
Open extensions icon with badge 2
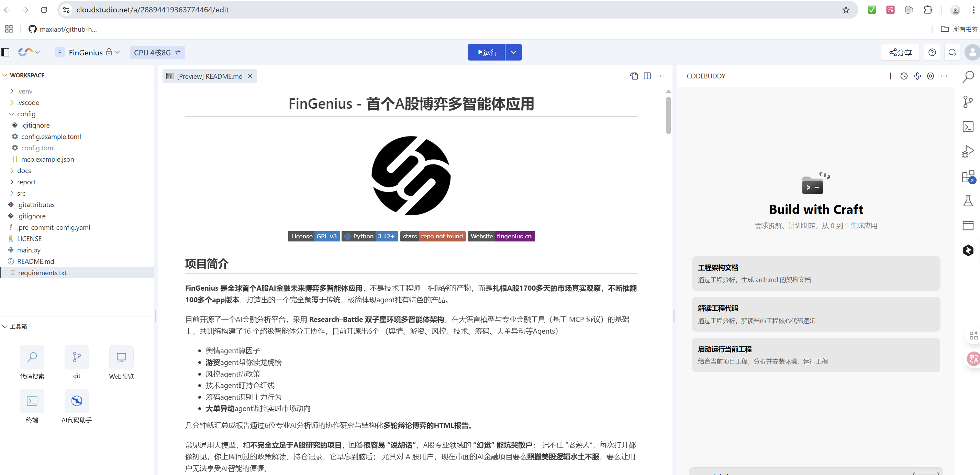point(968,176)
